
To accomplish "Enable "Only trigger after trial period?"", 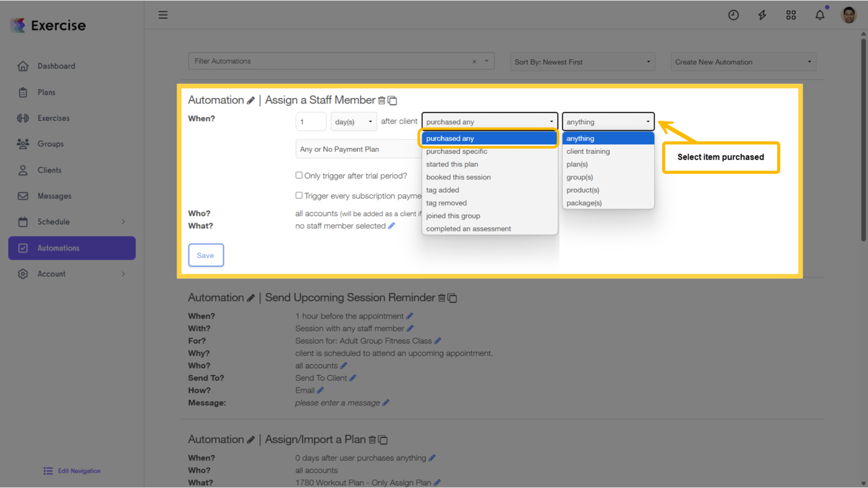I will (299, 175).
